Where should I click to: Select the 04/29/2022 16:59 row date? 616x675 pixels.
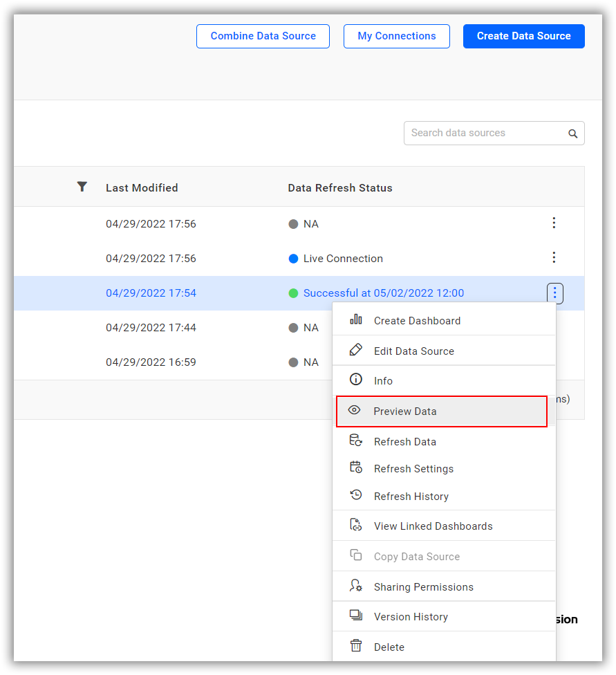[x=151, y=362]
